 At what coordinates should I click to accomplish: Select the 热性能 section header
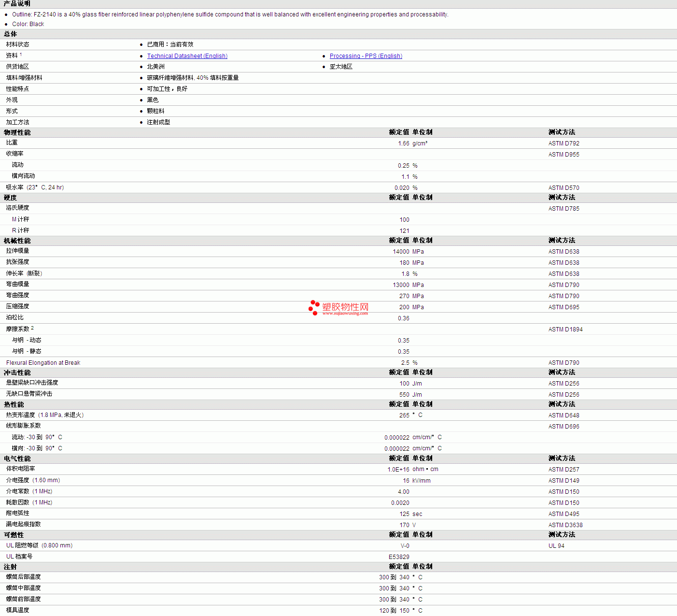14,404
